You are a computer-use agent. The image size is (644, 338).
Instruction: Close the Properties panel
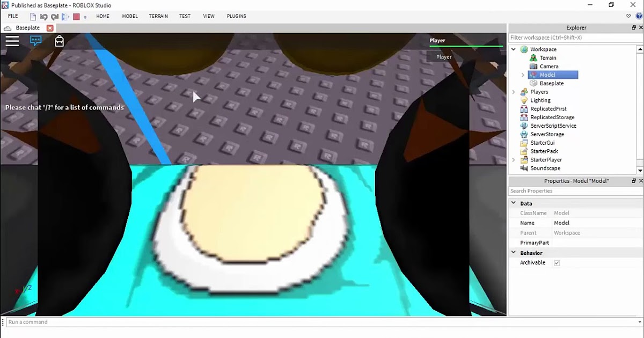640,181
